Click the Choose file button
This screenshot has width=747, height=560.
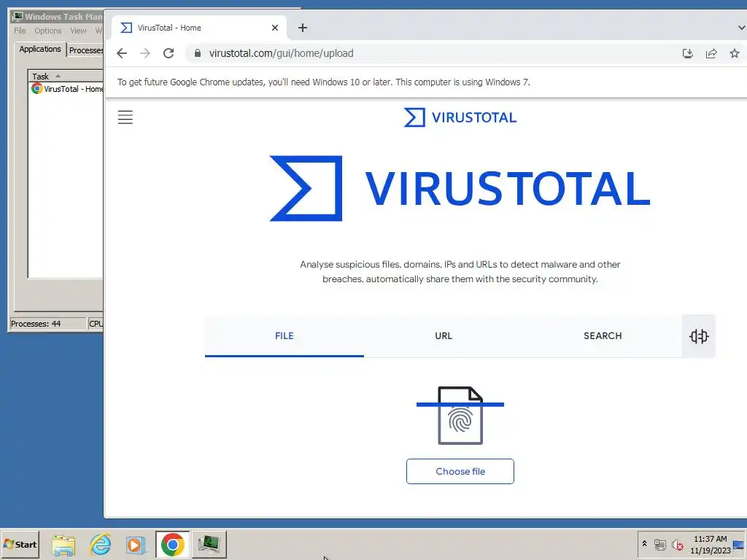[460, 472]
